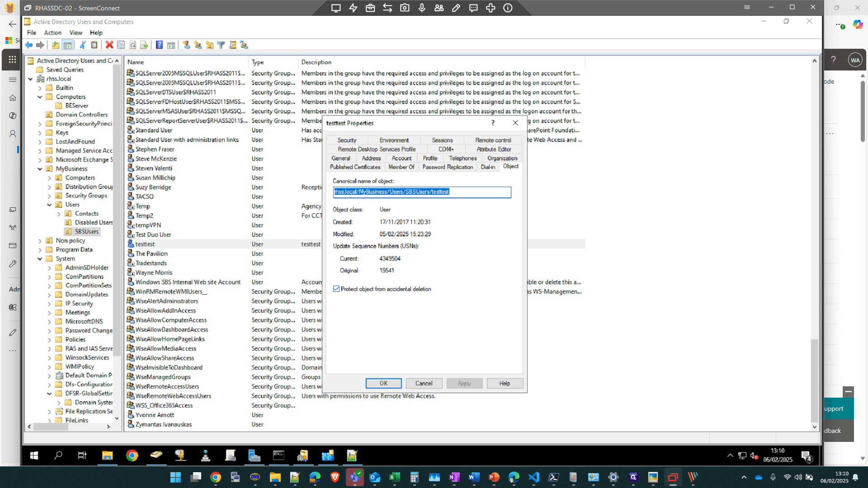Toggle Protect object from accidental deletion
Screen dimensions: 868x488
tap(336, 289)
